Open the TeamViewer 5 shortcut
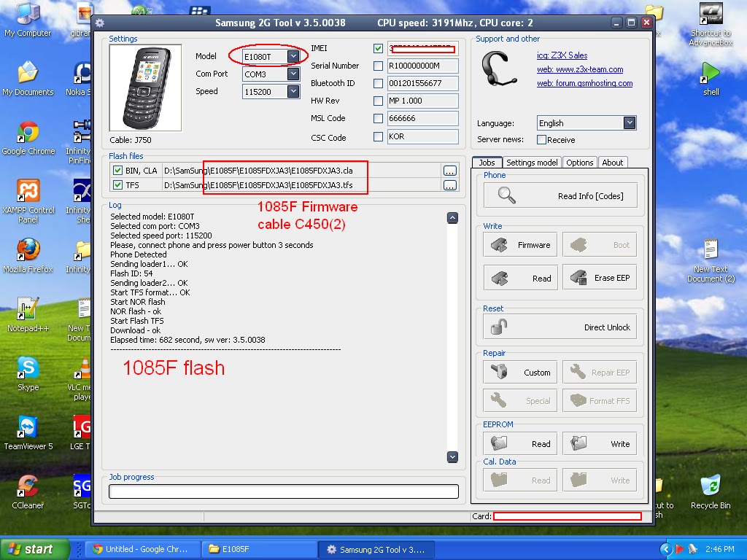747x560 pixels. [28, 433]
